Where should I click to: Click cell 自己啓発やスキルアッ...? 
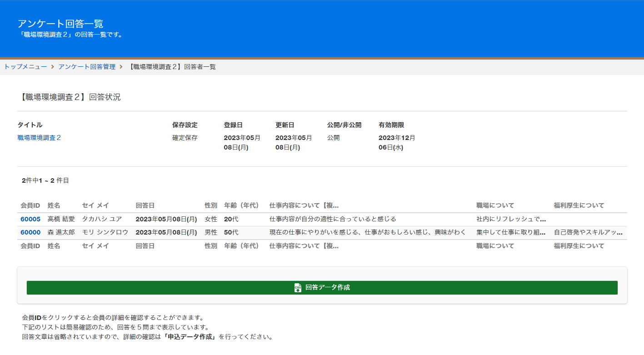[x=588, y=232]
